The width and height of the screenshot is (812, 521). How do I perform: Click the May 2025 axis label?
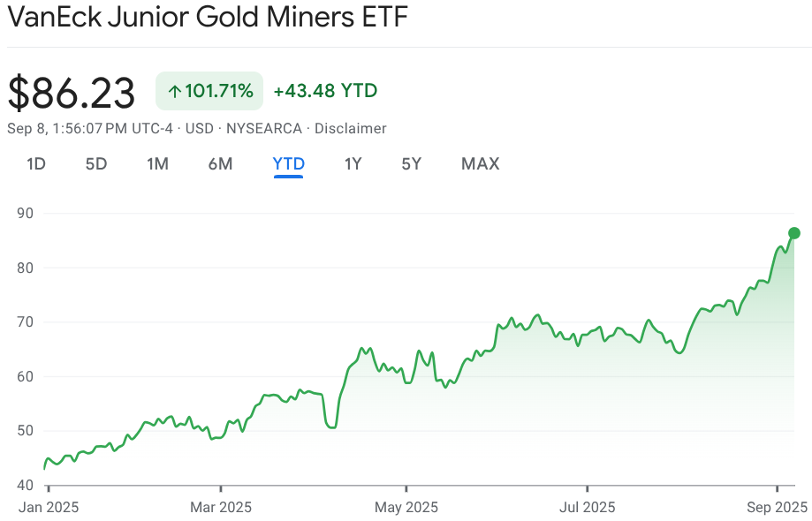(406, 507)
